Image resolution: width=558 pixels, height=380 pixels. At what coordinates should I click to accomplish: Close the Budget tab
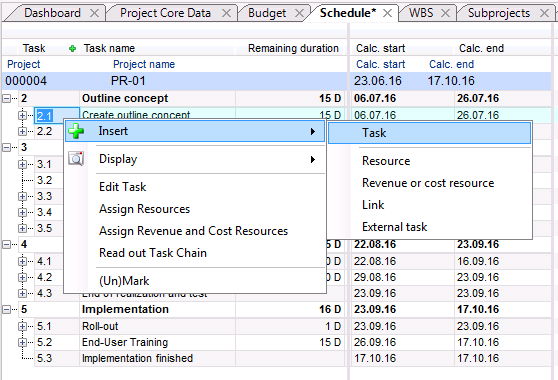point(300,14)
